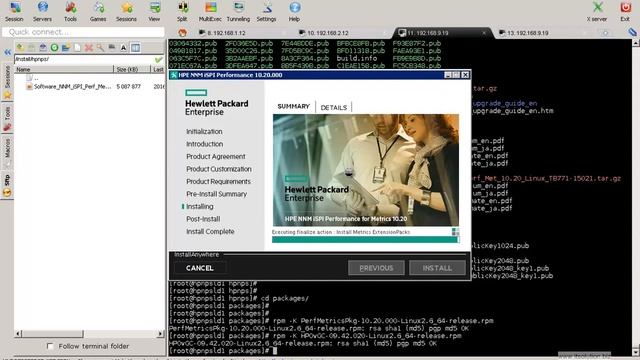Image resolution: width=640 pixels, height=360 pixels.
Task: Click left arrow of SFTP horizontal scrollbar
Action: tap(18, 334)
